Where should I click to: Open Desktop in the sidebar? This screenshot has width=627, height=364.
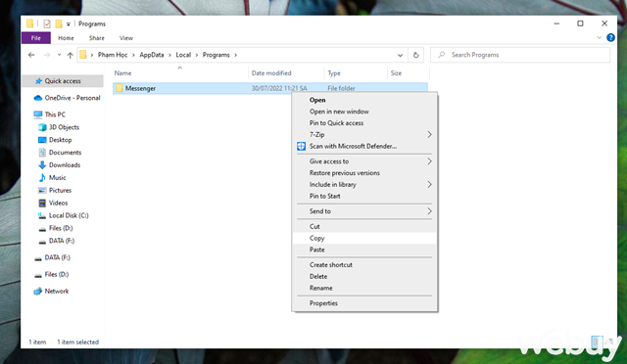click(55, 140)
